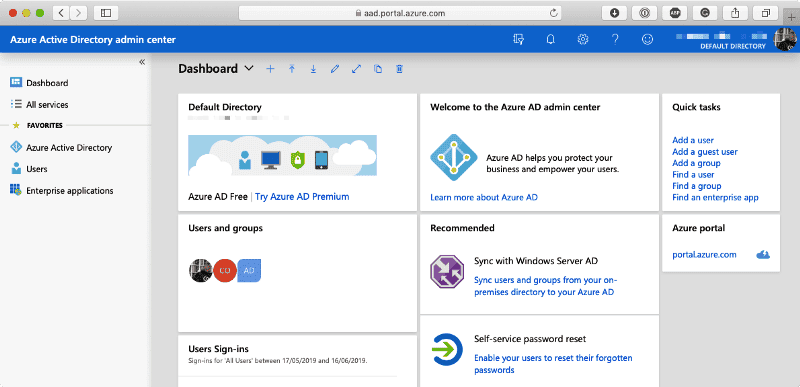Collapse the left sidebar with double chevron
Image resolution: width=800 pixels, height=387 pixels.
[x=142, y=62]
